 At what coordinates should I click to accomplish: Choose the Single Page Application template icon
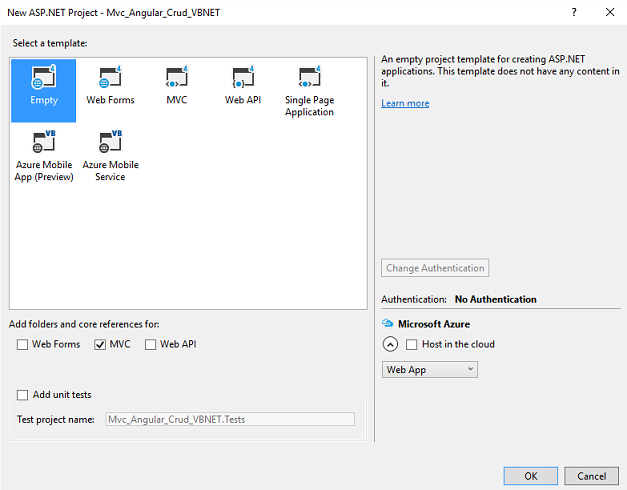point(309,77)
